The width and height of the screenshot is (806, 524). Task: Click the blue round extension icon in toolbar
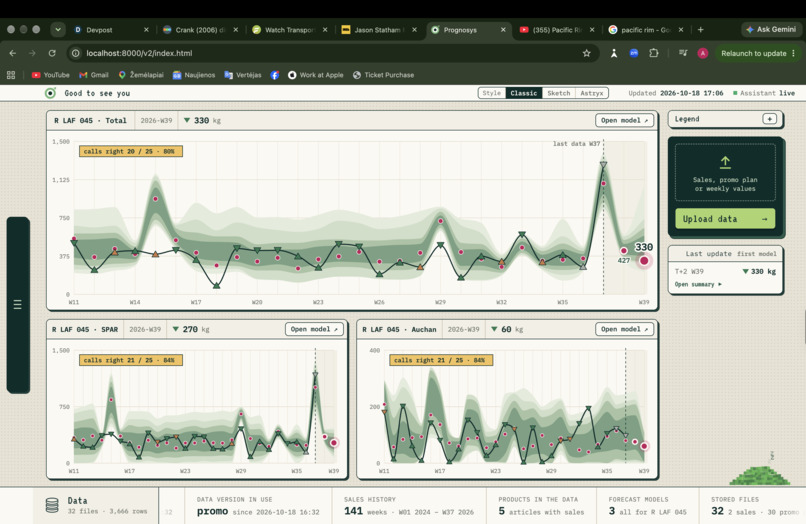pyautogui.click(x=634, y=53)
